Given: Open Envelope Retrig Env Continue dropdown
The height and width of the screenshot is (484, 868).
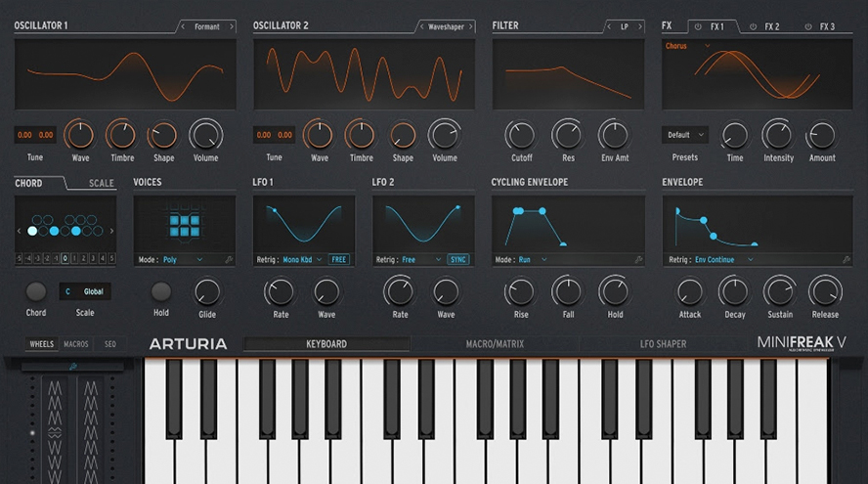Looking at the screenshot, I should pos(724,259).
